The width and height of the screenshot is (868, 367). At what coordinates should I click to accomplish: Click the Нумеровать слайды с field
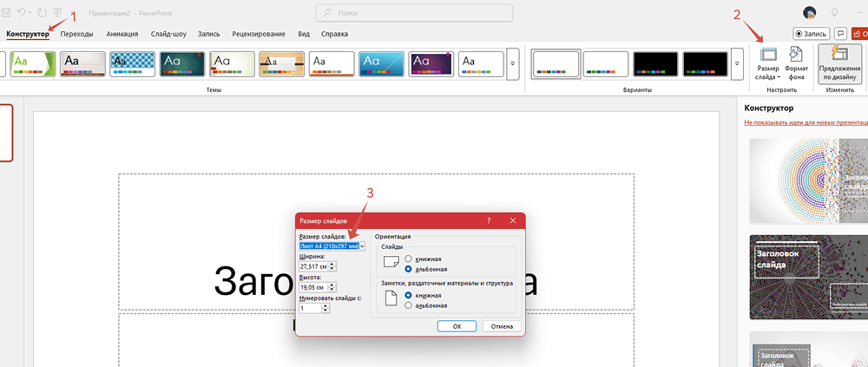point(310,308)
